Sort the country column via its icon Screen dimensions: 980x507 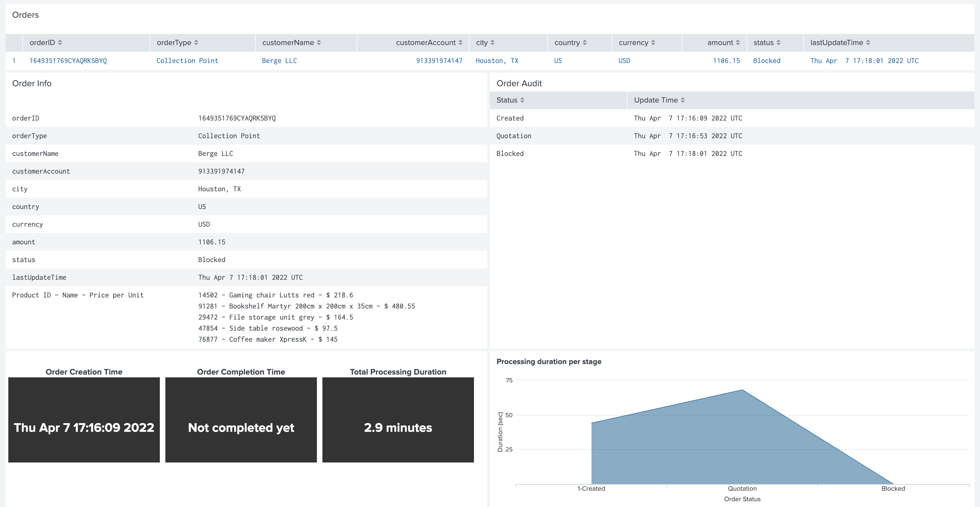point(585,43)
